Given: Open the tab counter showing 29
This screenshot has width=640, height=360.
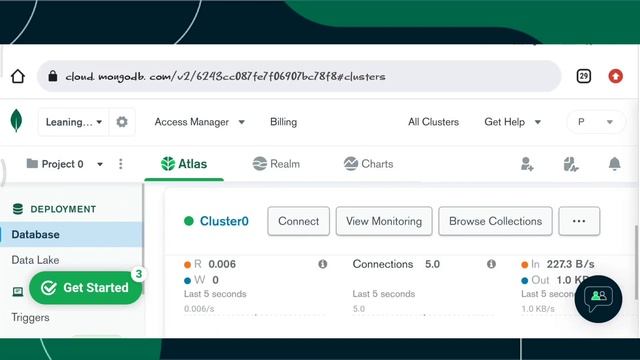Looking at the screenshot, I should pyautogui.click(x=584, y=76).
